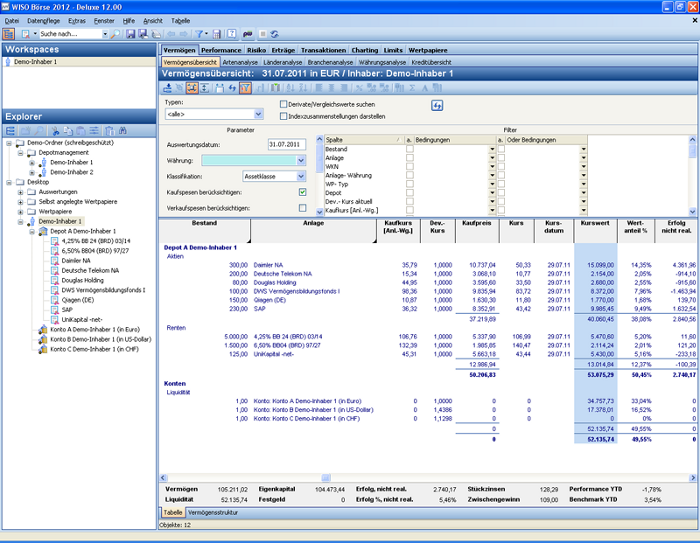The width and height of the screenshot is (700, 543).
Task: Collapse the Depot A Demo-Inhaber 1 node
Action: (x=32, y=231)
